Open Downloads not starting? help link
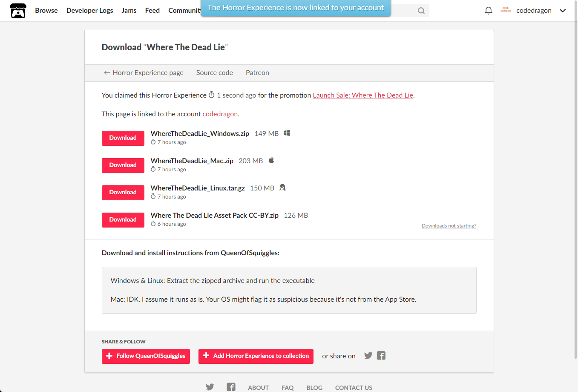 coord(449,226)
